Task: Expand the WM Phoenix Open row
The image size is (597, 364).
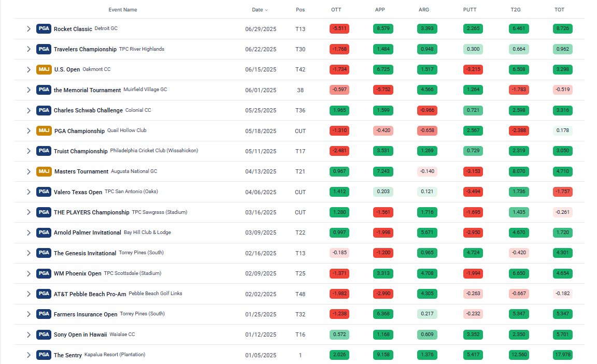Action: point(29,273)
